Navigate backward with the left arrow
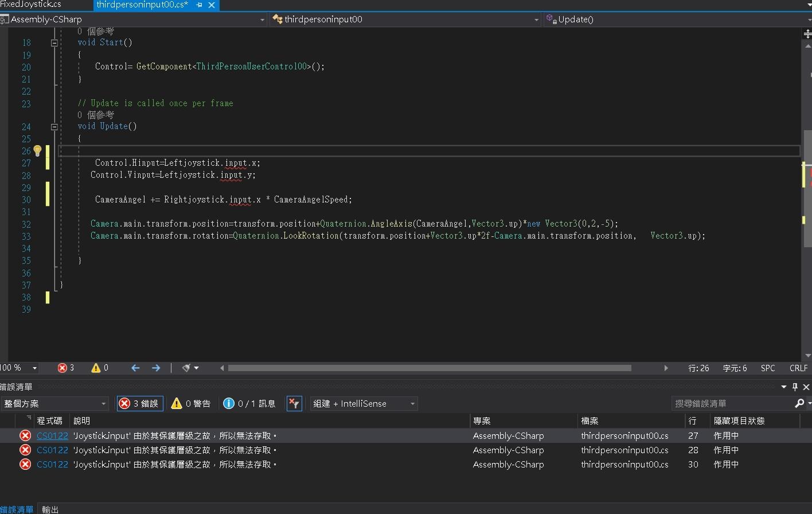This screenshot has width=812, height=514. tap(135, 368)
